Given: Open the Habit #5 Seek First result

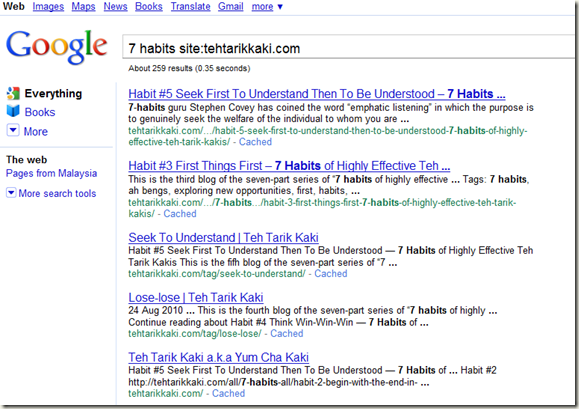Looking at the screenshot, I should pos(317,94).
